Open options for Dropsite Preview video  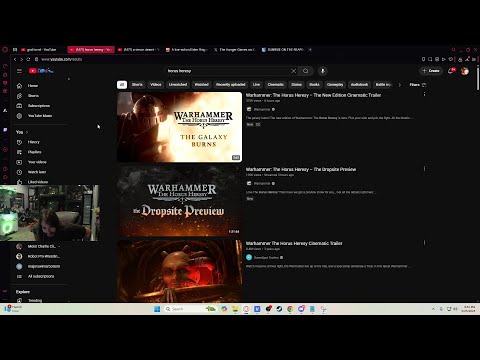(x=424, y=169)
